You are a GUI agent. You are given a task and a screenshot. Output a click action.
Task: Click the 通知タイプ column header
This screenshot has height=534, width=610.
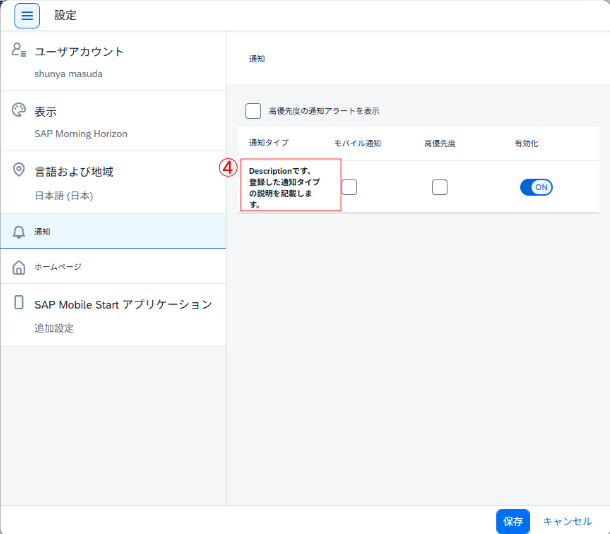pos(268,144)
